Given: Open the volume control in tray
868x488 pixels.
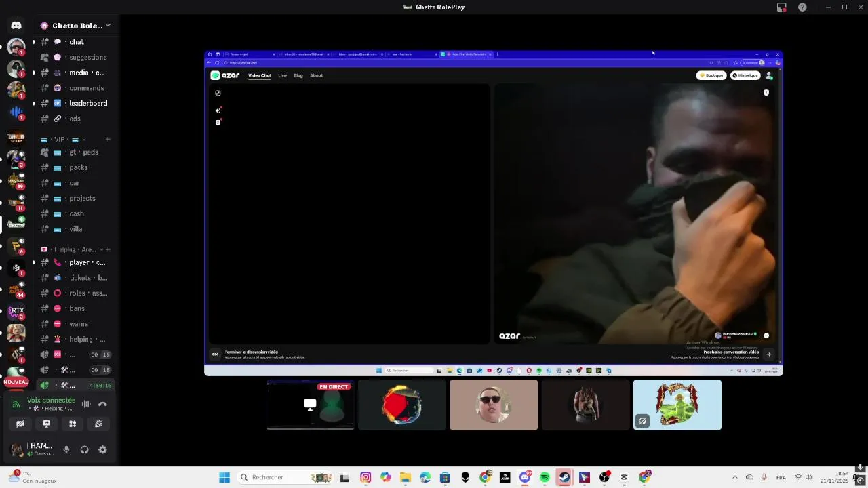Looking at the screenshot, I should pos(808,477).
